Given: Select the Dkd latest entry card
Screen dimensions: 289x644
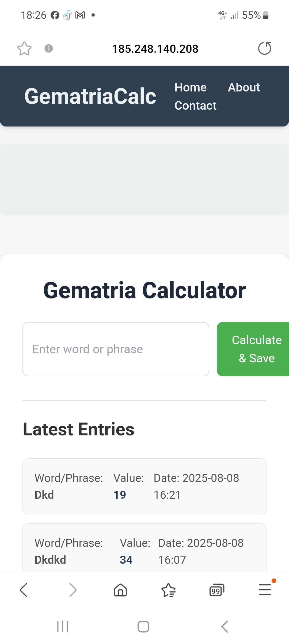Looking at the screenshot, I should coord(144,486).
